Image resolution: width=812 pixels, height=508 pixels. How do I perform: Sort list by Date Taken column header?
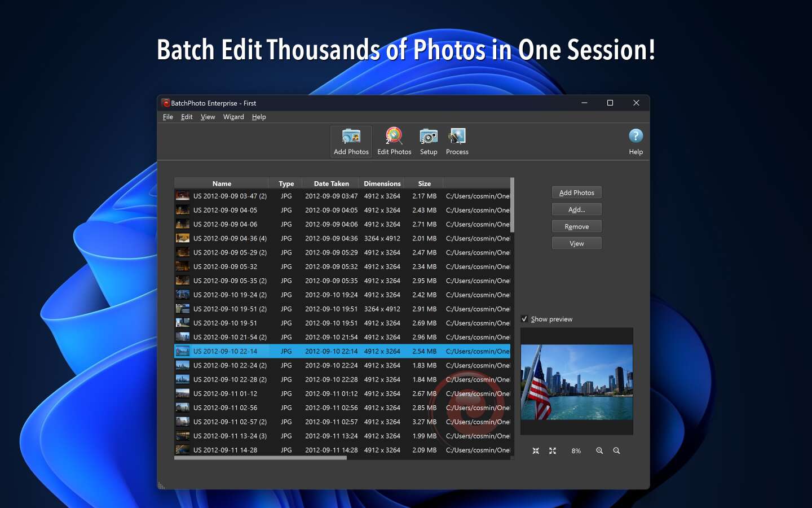pos(331,183)
